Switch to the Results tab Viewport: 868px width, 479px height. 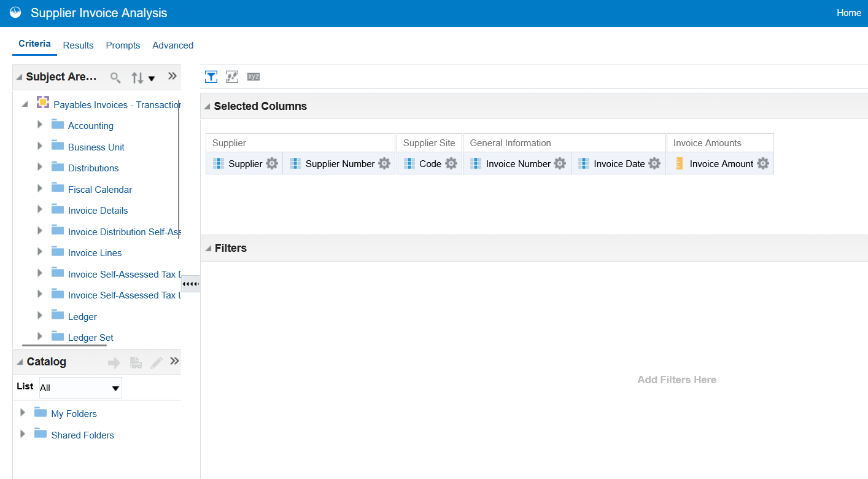[x=78, y=45]
